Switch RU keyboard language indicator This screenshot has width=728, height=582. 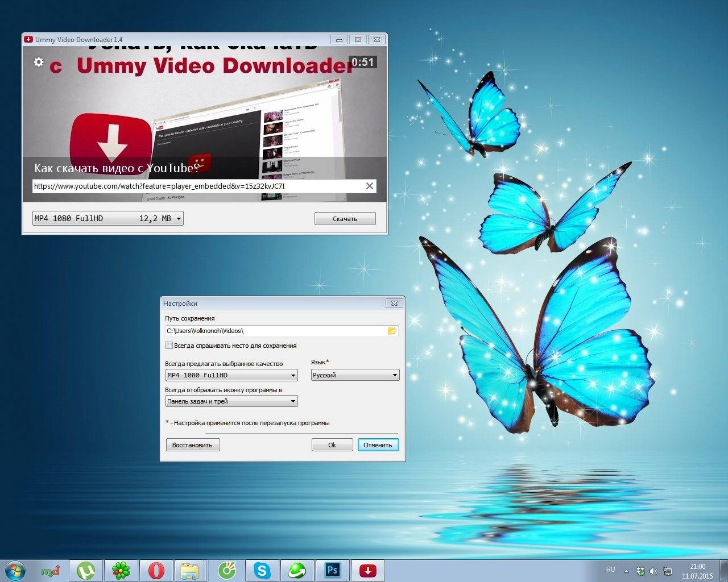point(610,569)
